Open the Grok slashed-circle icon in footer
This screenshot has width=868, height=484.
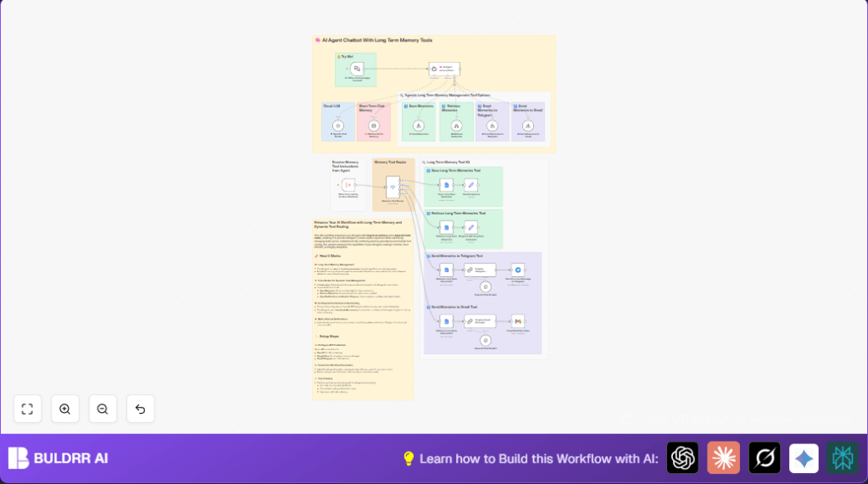point(765,458)
